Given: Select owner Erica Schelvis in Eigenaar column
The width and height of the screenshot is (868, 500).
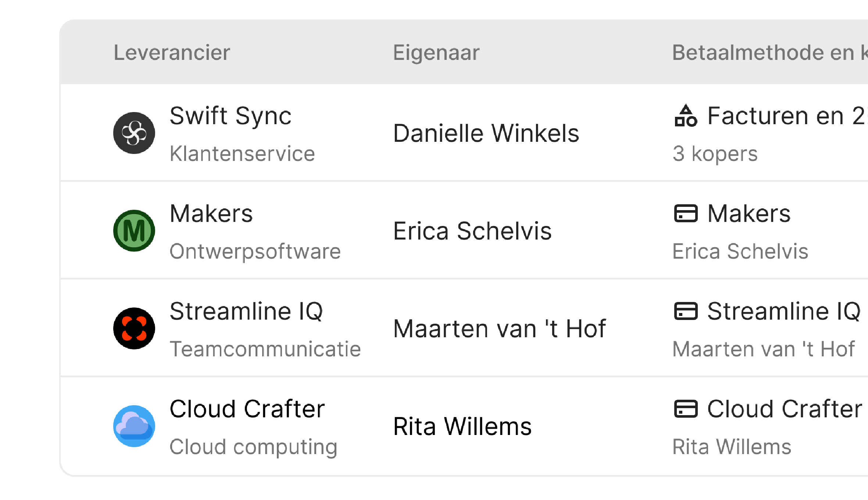Looking at the screenshot, I should (x=472, y=231).
